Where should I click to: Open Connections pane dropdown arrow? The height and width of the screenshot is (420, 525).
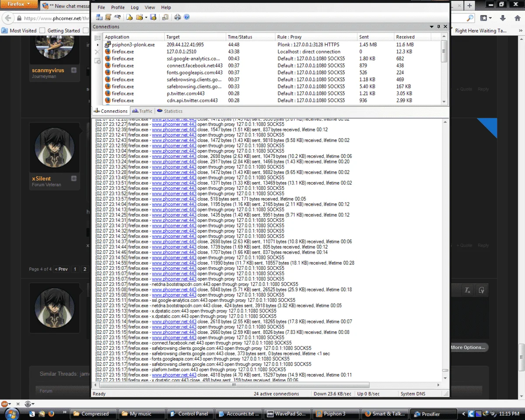[x=432, y=27]
